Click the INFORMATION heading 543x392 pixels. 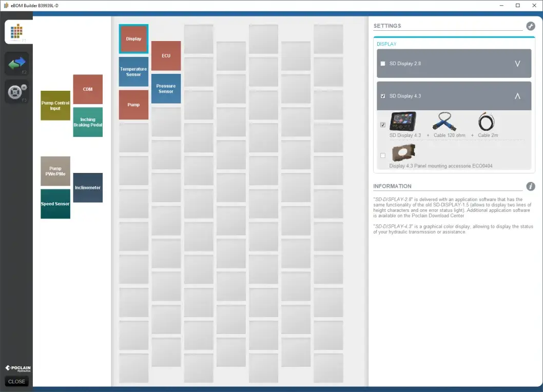(392, 186)
